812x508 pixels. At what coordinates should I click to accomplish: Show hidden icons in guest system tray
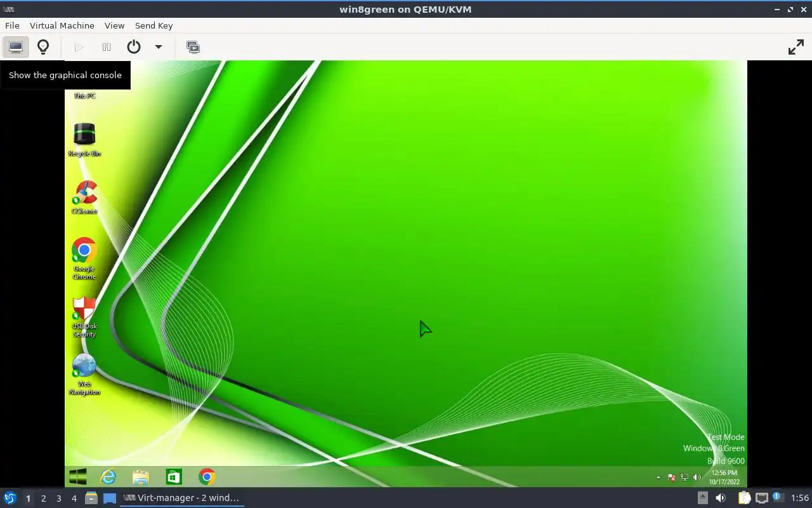click(658, 478)
